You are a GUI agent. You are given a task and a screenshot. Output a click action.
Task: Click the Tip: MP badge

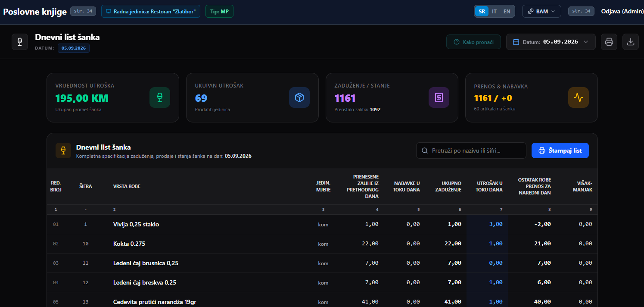pyautogui.click(x=219, y=12)
